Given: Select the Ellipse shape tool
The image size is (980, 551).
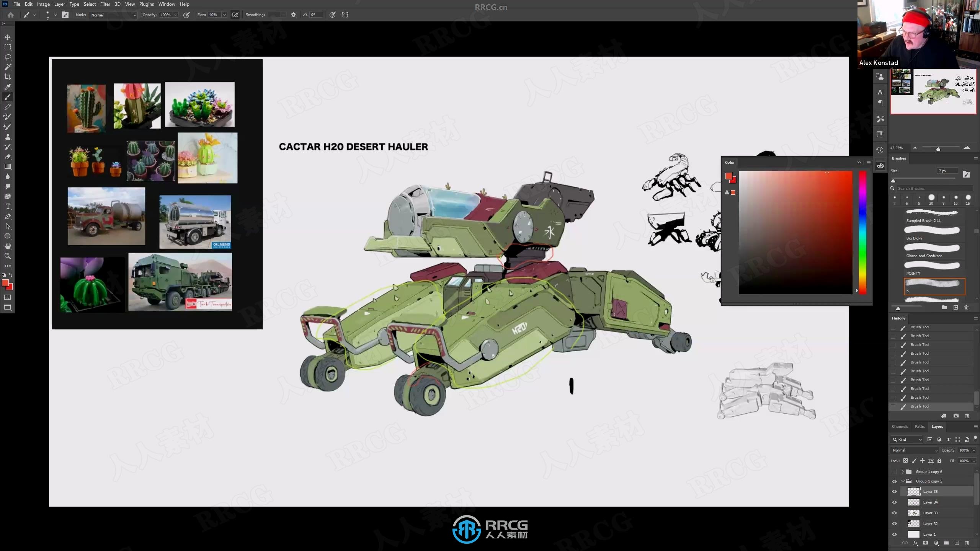Looking at the screenshot, I should tap(7, 236).
